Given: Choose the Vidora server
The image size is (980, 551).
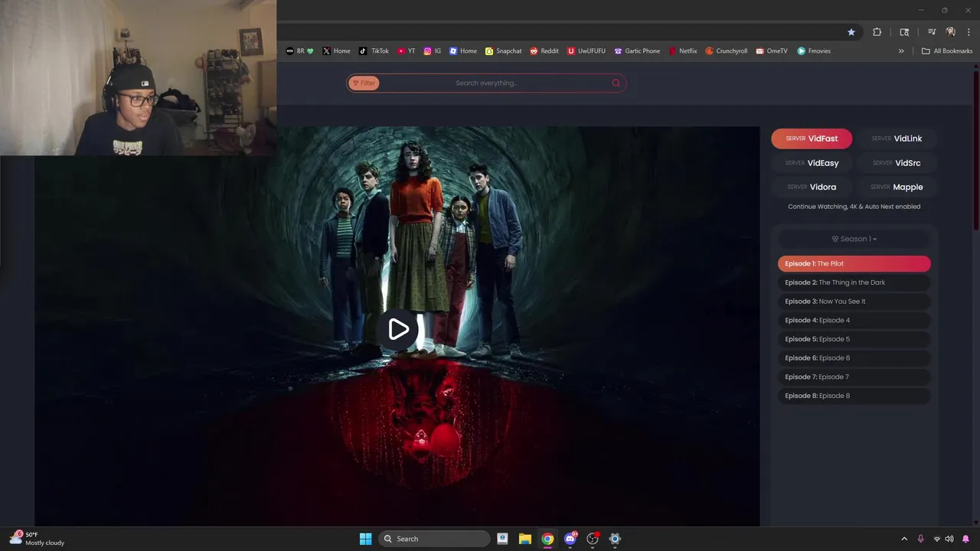Looking at the screenshot, I should coord(812,187).
